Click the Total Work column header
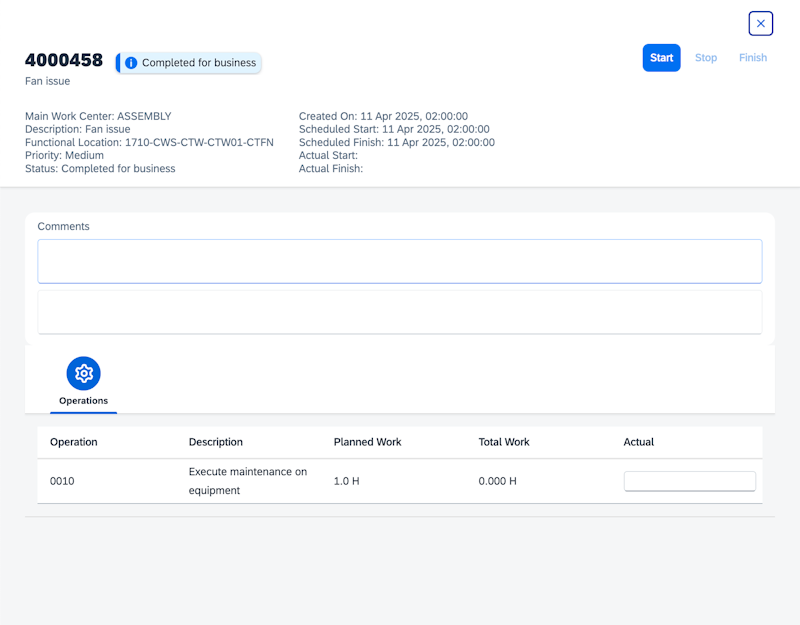800x625 pixels. [504, 442]
